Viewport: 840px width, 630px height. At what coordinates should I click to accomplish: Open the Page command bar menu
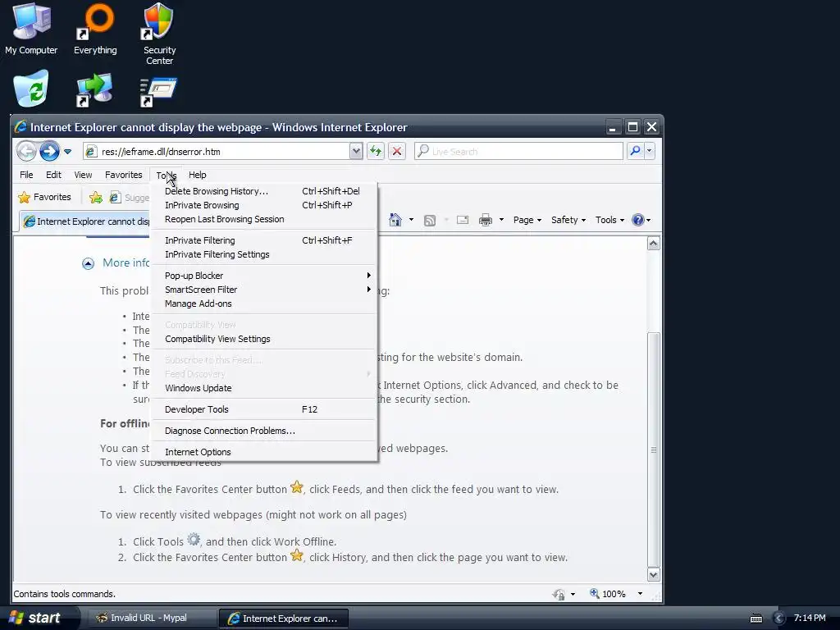527,220
